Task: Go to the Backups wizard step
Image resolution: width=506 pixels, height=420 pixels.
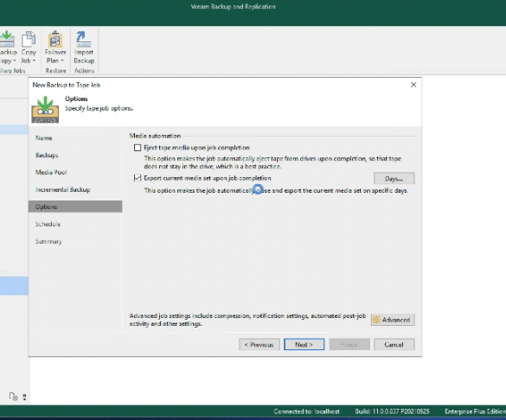Action: click(x=47, y=155)
